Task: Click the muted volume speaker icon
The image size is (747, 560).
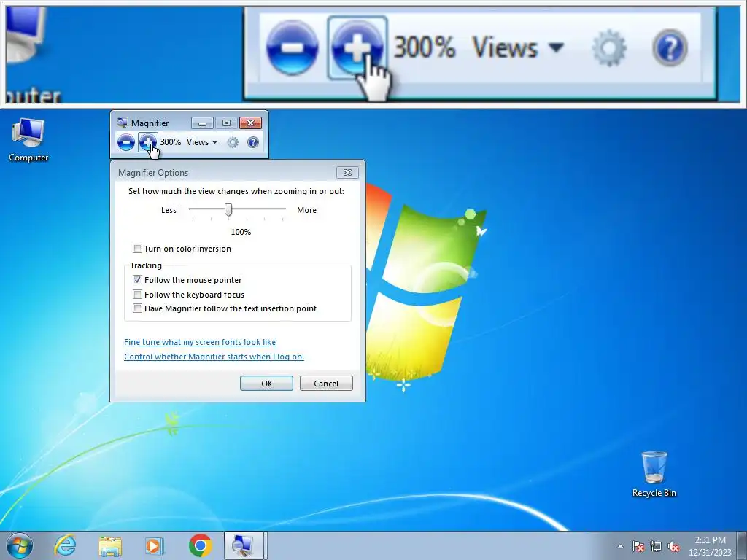Action: [x=673, y=546]
